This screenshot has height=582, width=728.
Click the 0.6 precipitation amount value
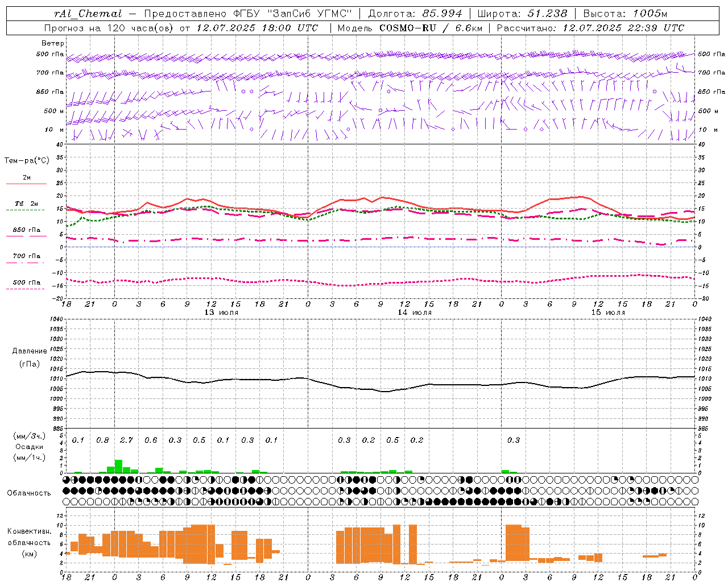(151, 440)
